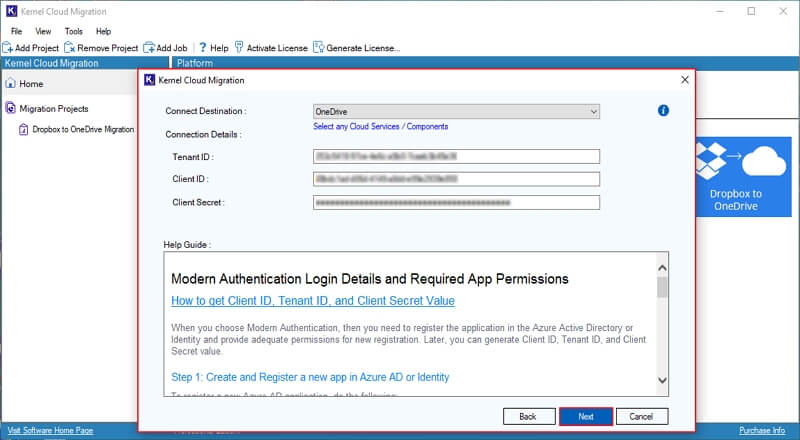Open the Help menu

pyautogui.click(x=103, y=31)
